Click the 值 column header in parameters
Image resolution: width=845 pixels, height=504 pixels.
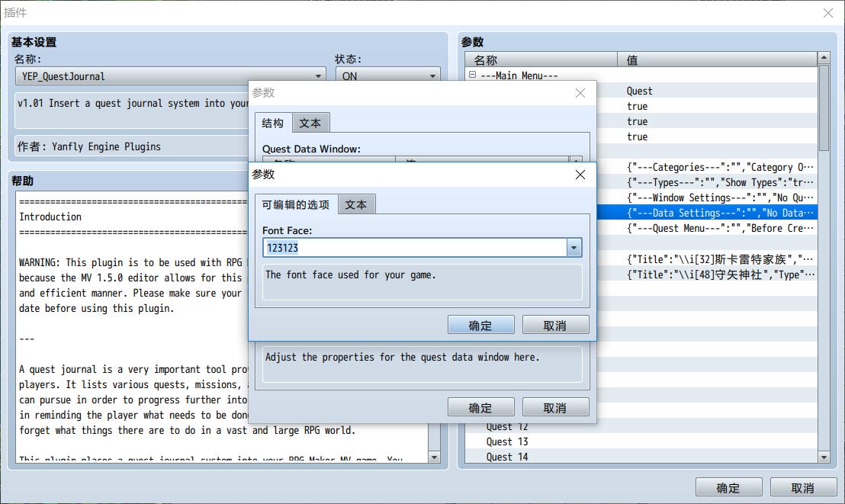(718, 59)
